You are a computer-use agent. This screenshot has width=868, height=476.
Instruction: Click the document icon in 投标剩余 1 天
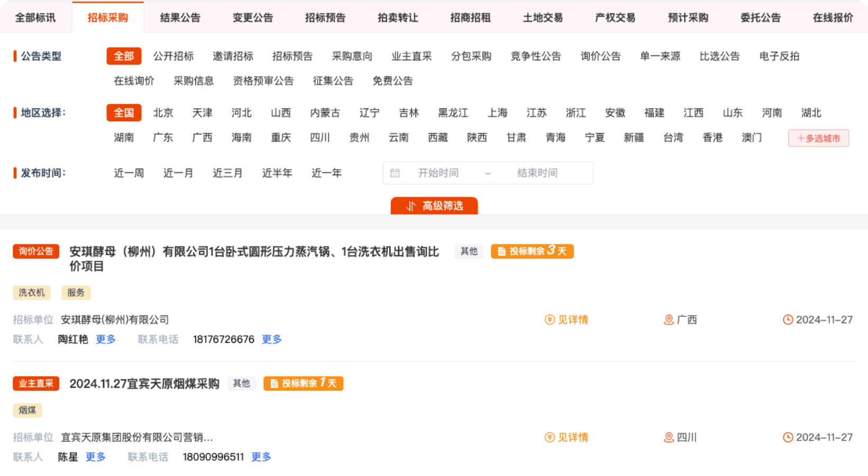[x=274, y=384]
